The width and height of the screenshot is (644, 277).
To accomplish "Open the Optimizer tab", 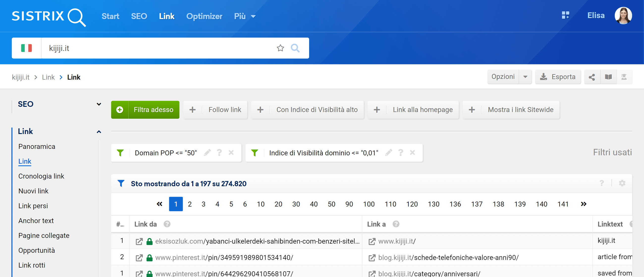I will pos(204,16).
